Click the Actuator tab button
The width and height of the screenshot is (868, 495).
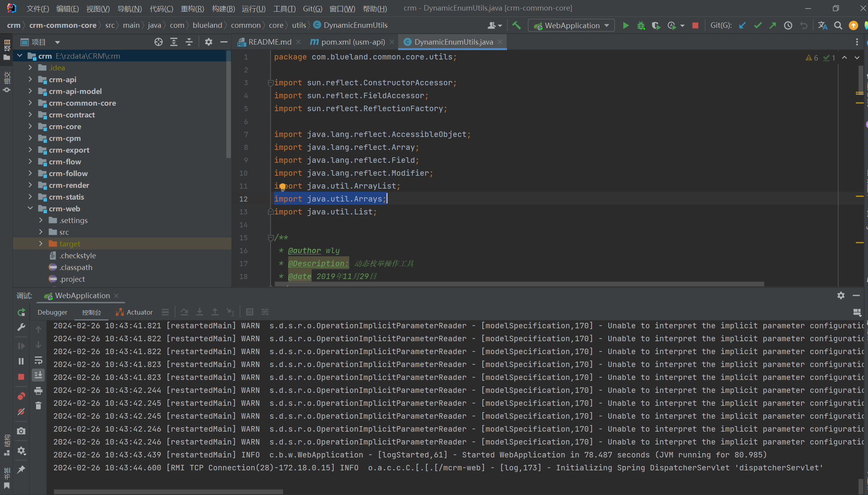[134, 312]
